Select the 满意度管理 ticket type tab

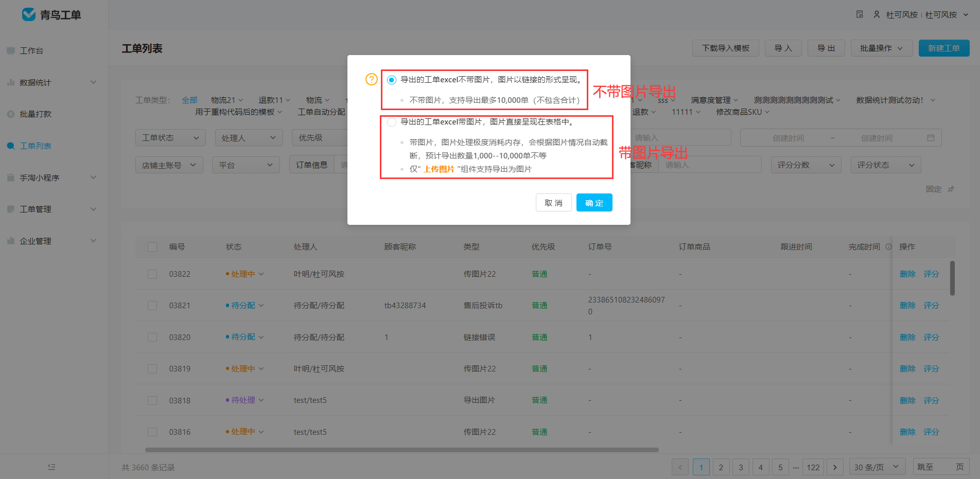[714, 100]
